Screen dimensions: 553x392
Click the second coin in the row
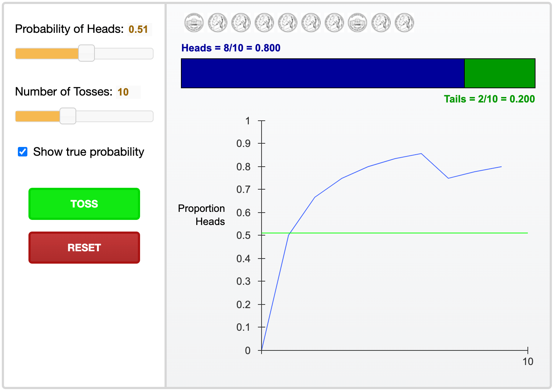[217, 23]
